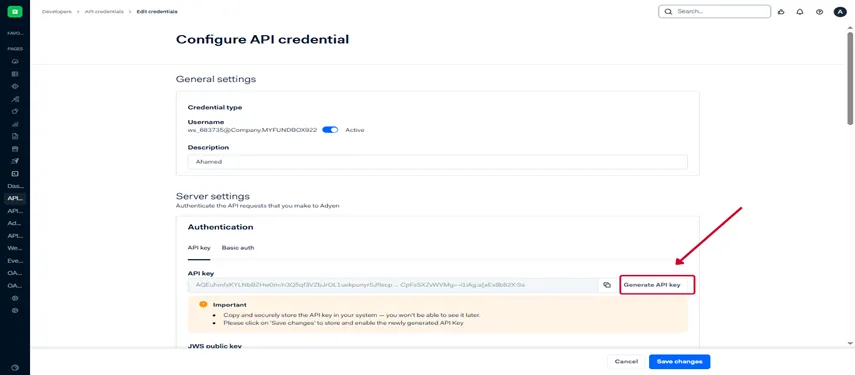The image size is (855, 375).
Task: Go to API credentials breadcrumb link
Action: (104, 11)
